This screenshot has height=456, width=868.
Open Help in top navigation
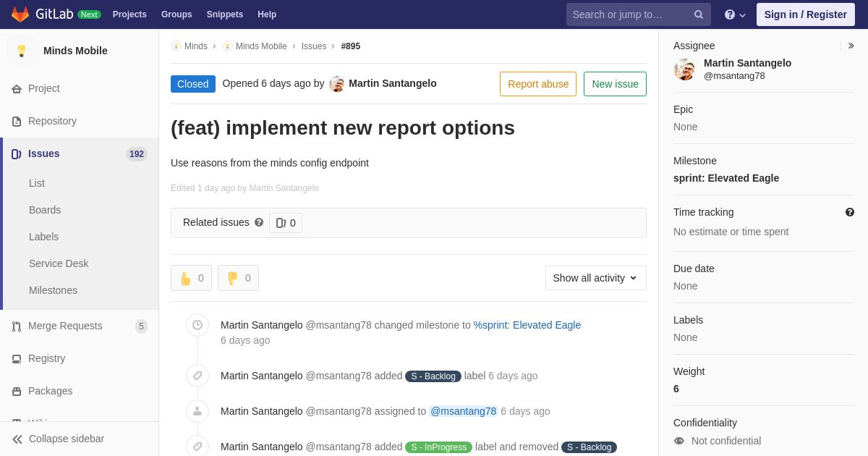point(267,14)
